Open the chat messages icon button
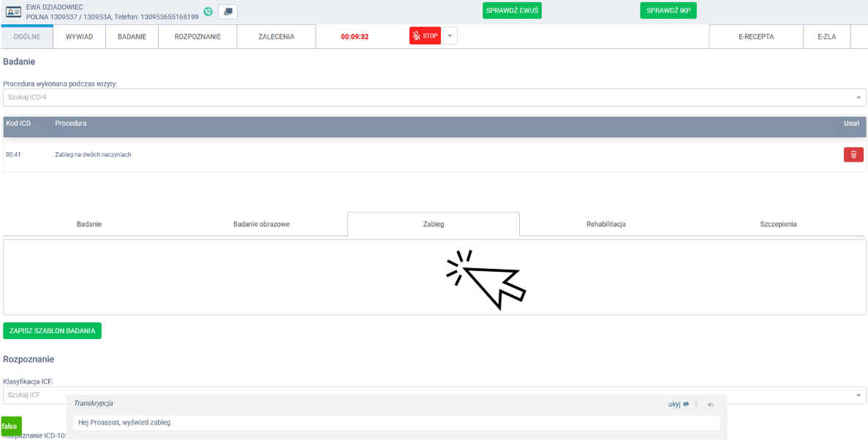The image size is (868, 445). pyautogui.click(x=228, y=12)
